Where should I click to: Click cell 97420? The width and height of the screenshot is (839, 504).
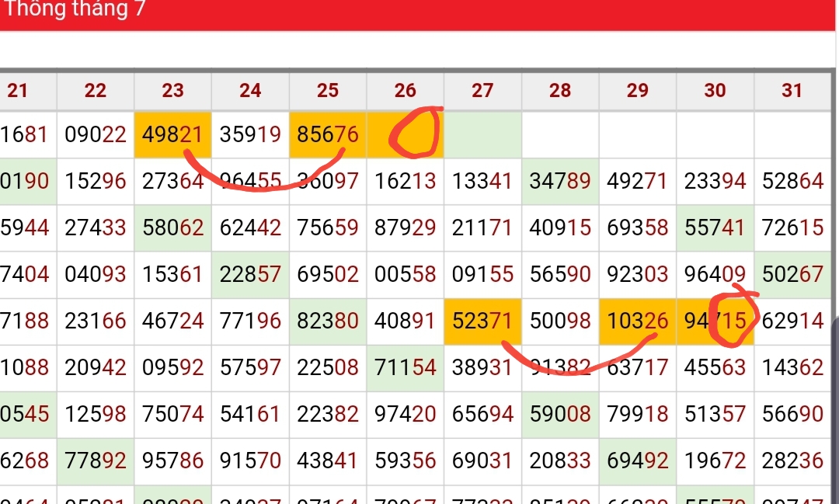click(x=405, y=414)
